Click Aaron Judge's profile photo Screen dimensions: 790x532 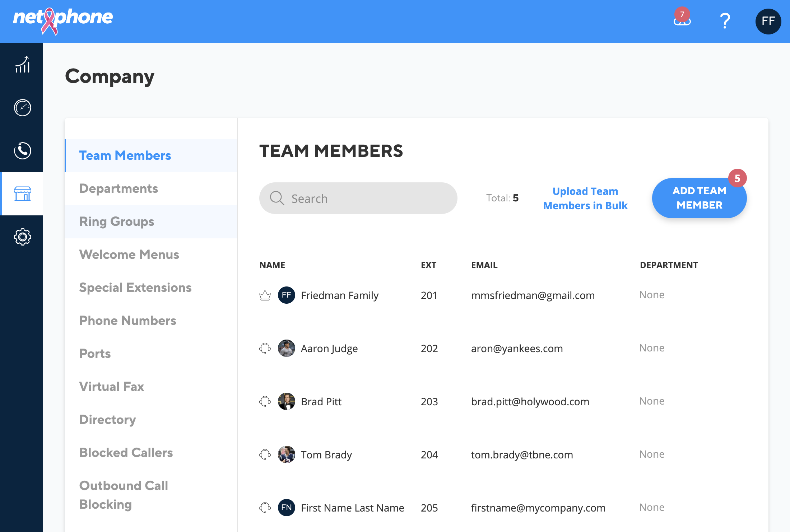pos(287,348)
